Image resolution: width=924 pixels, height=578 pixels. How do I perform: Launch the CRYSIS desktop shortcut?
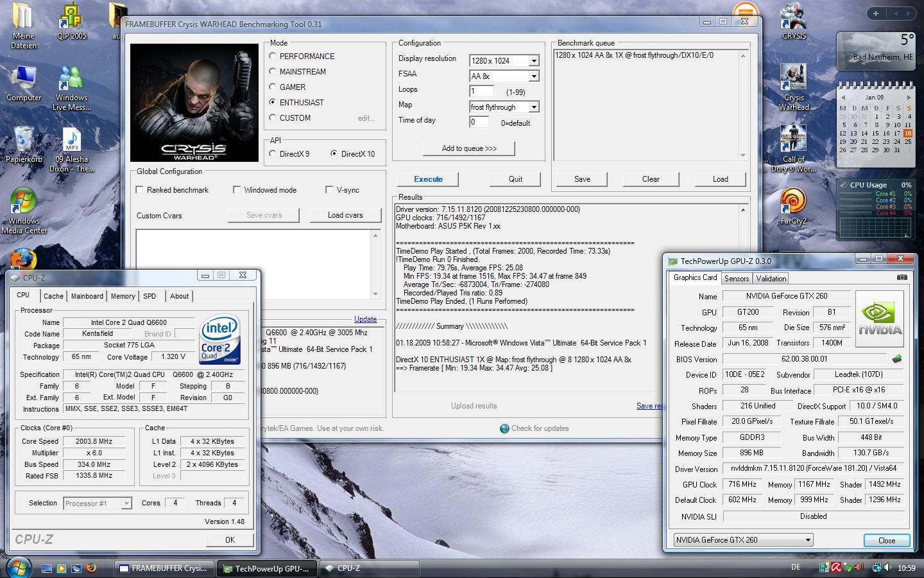pyautogui.click(x=794, y=21)
